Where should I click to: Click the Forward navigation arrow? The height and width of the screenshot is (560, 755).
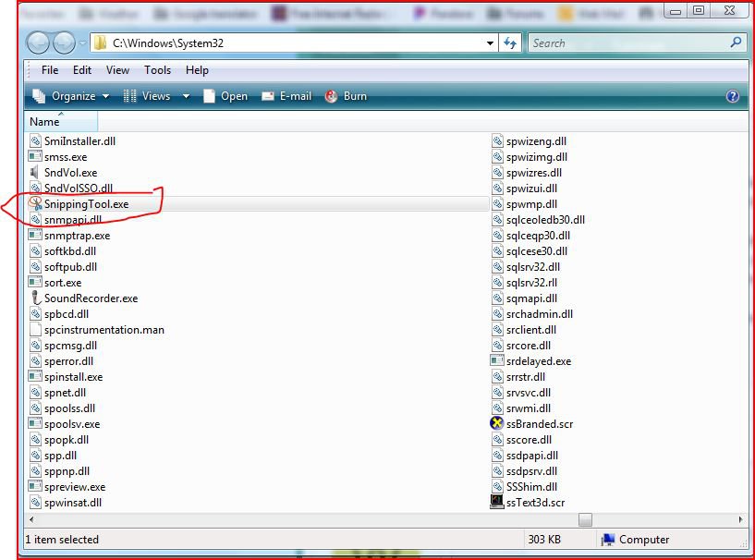[64, 43]
